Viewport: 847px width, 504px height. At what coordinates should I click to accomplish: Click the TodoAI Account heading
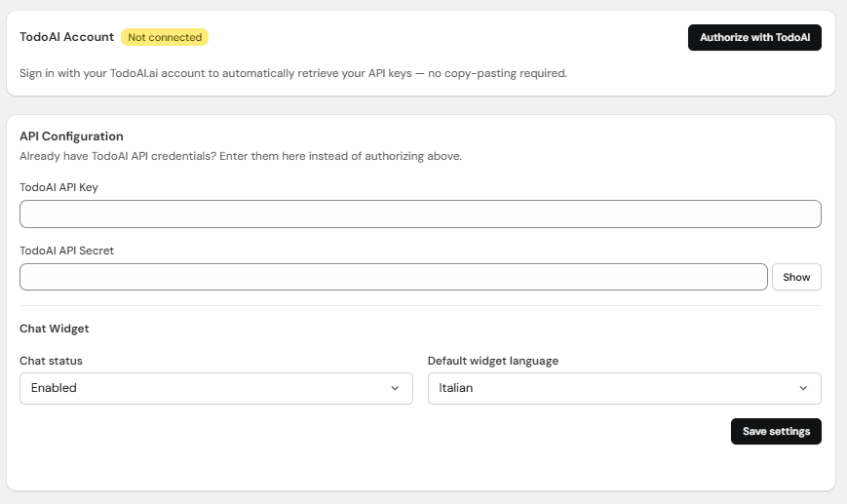pyautogui.click(x=66, y=37)
